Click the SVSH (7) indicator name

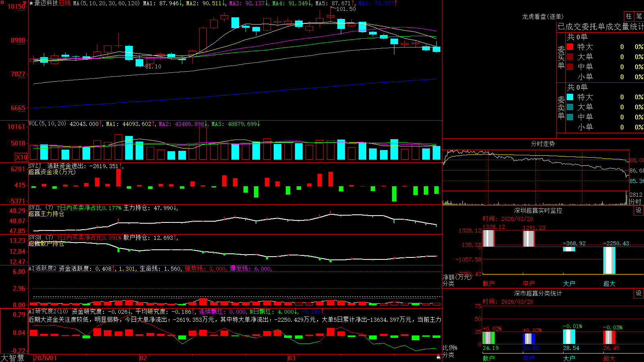coord(41,238)
